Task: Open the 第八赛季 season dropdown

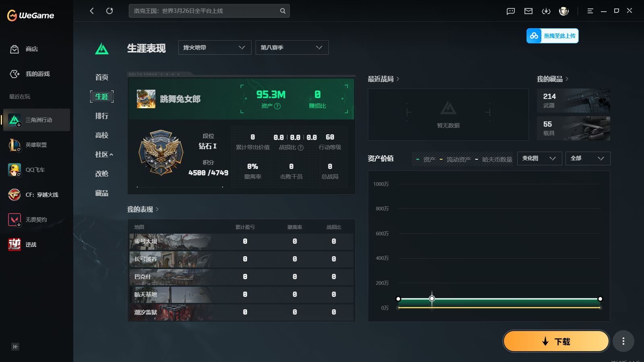Action: click(292, 47)
